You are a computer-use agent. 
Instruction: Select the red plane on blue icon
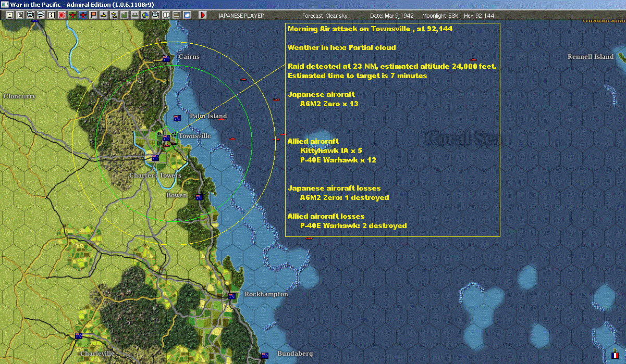tap(83, 15)
